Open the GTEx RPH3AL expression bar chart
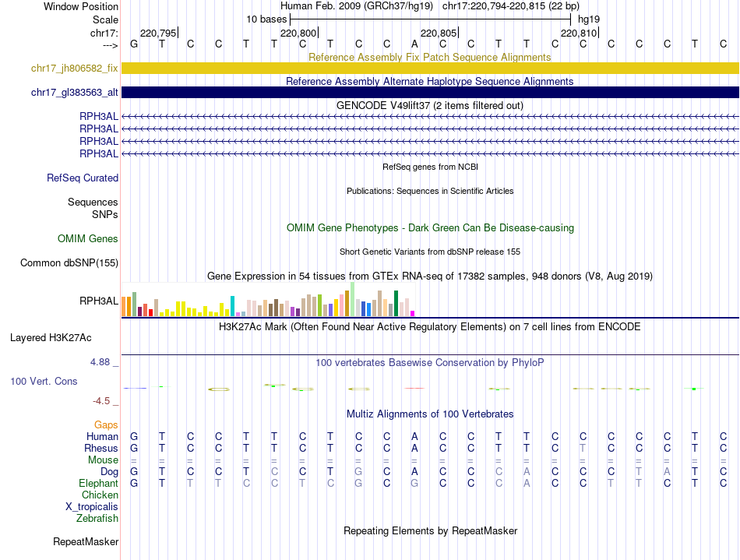Viewport: 740px width, 560px height. (x=268, y=299)
